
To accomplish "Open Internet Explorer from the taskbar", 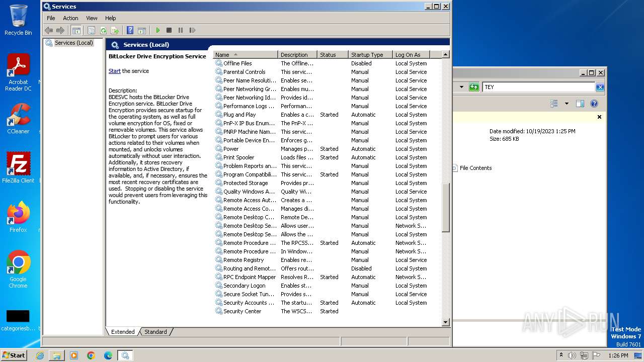I will [40, 355].
